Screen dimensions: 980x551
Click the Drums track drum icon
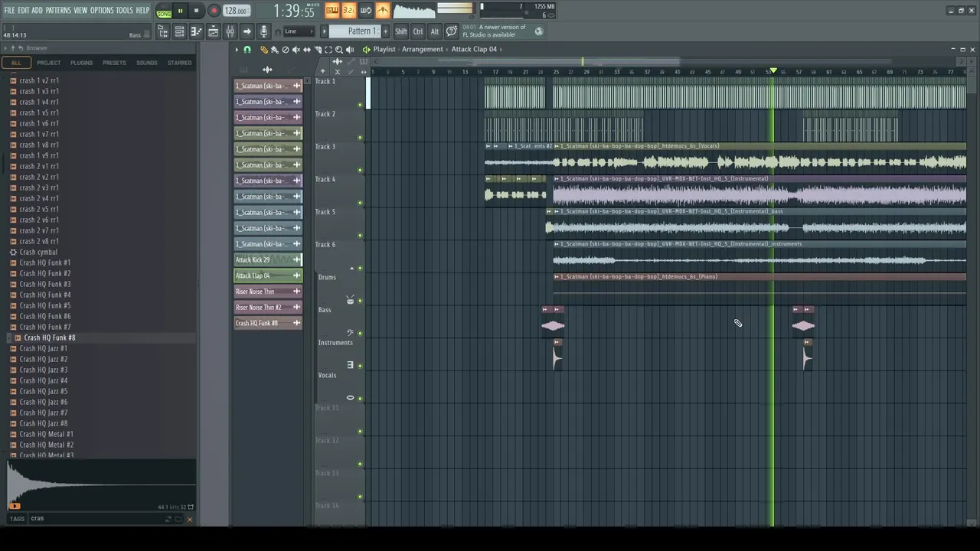[x=350, y=300]
